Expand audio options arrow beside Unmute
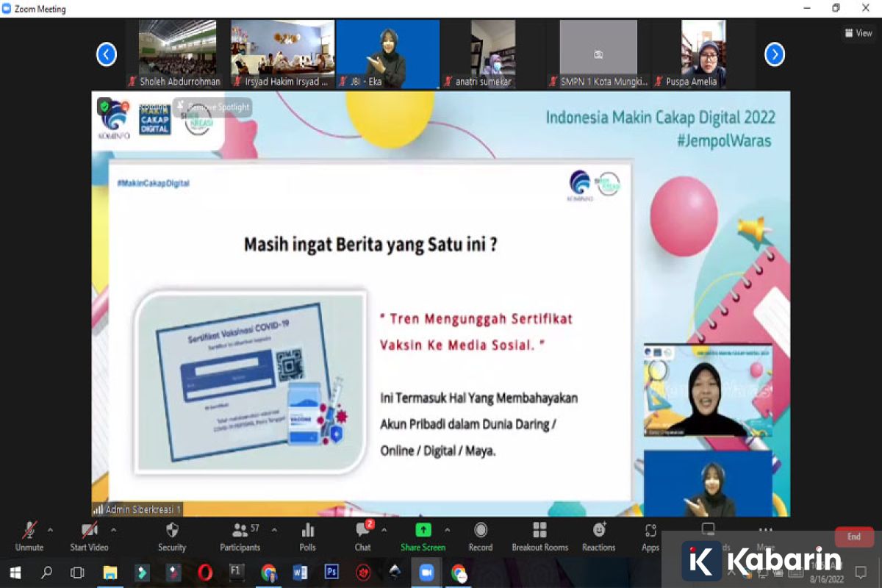The height and width of the screenshot is (588, 882). pyautogui.click(x=50, y=529)
